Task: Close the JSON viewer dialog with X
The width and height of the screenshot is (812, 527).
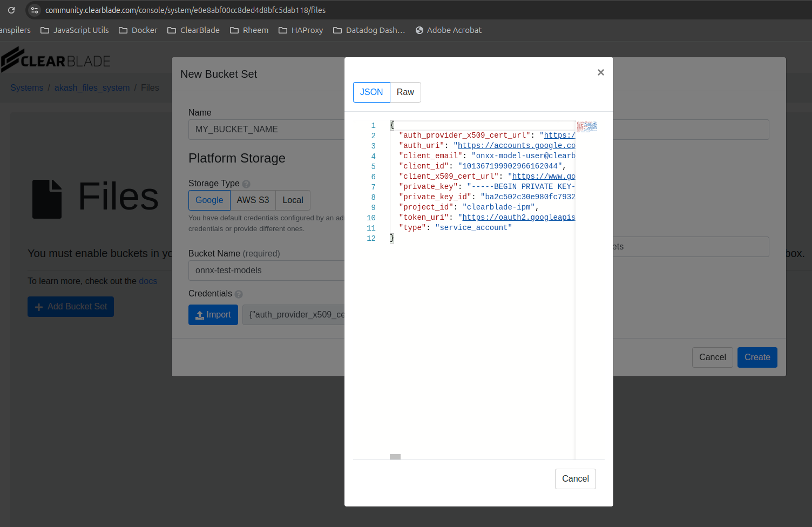Action: (600, 72)
